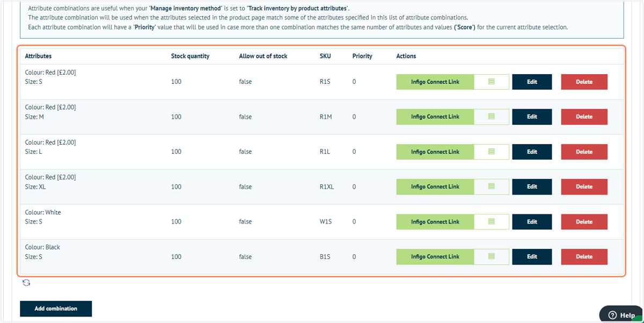The height and width of the screenshot is (323, 644).
Task: Click Infigo Connect Link for SKU W1S
Action: coord(435,221)
